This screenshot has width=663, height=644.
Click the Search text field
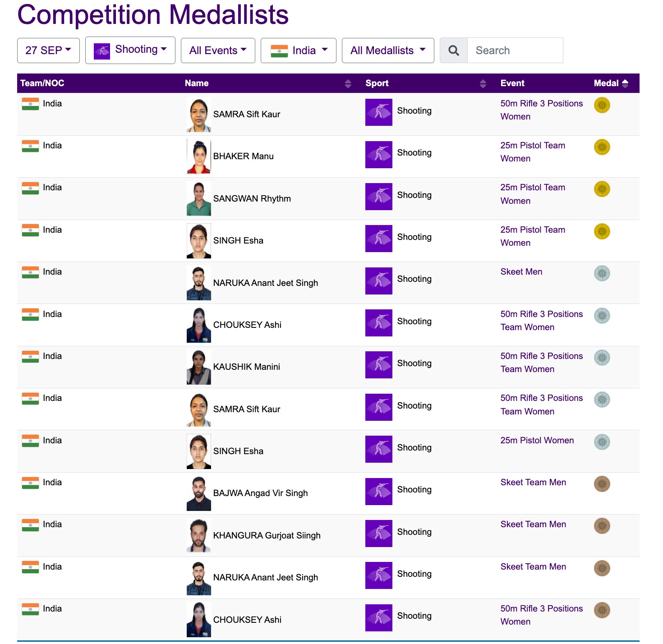tap(515, 51)
